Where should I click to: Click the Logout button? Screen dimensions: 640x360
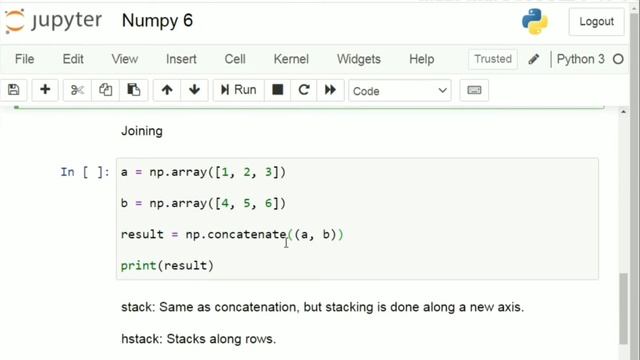coord(596,21)
